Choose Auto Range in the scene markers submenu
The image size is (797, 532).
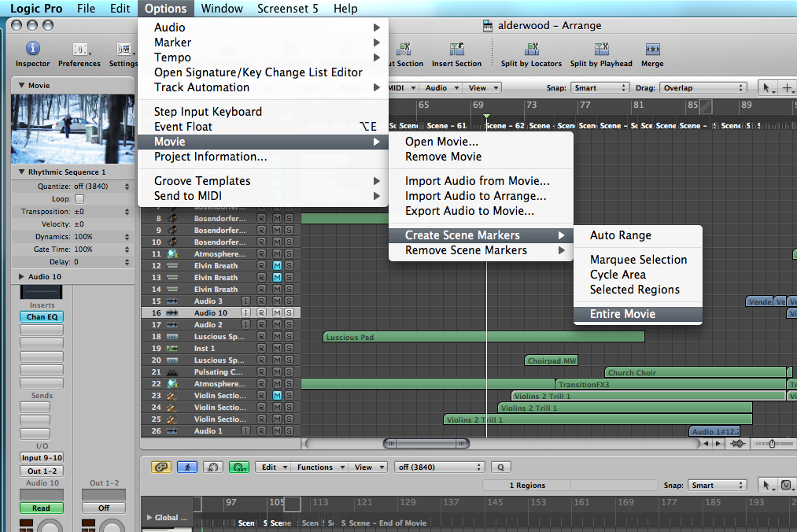[x=638, y=235]
